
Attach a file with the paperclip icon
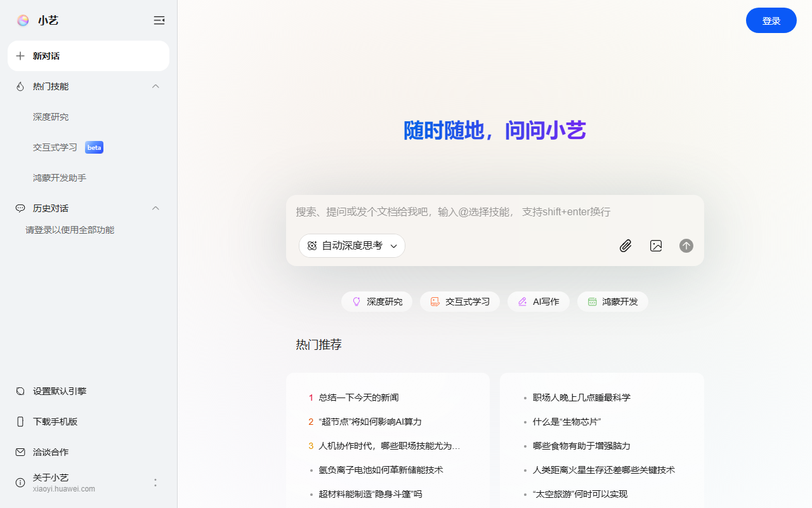point(625,246)
